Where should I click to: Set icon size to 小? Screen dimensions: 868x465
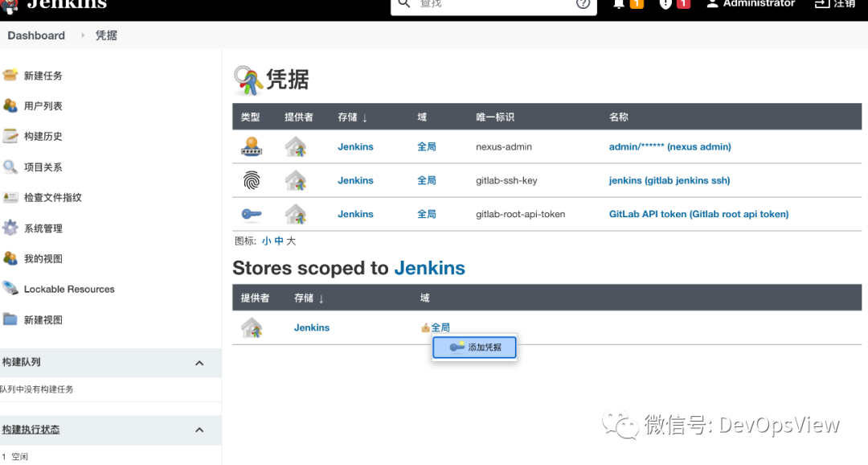[266, 241]
